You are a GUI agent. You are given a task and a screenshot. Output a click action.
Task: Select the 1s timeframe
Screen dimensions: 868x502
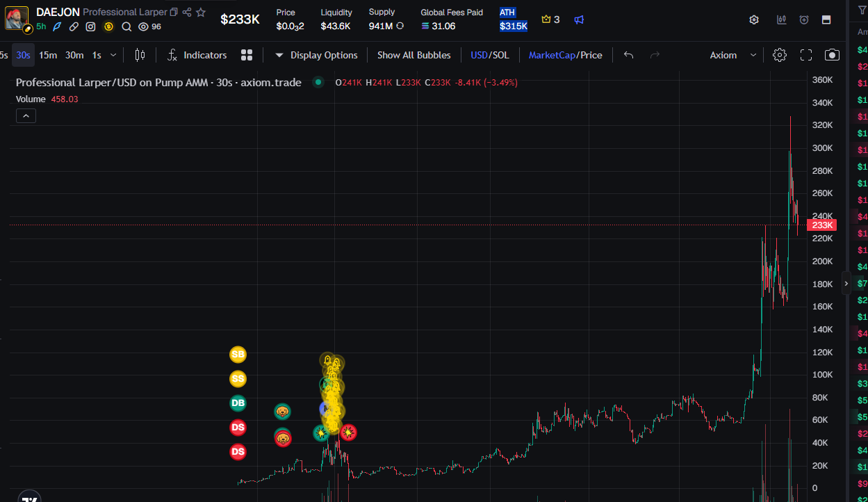[97, 55]
